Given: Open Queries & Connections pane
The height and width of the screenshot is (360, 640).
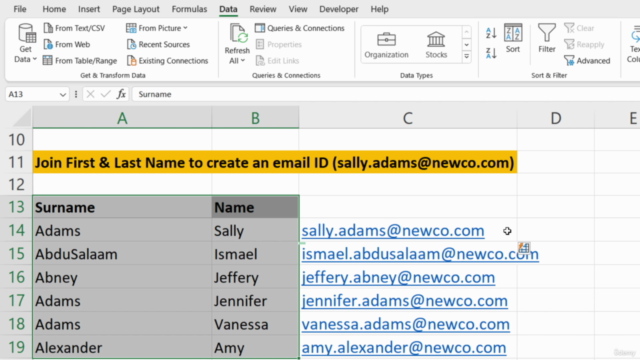Looking at the screenshot, I should pos(300,28).
